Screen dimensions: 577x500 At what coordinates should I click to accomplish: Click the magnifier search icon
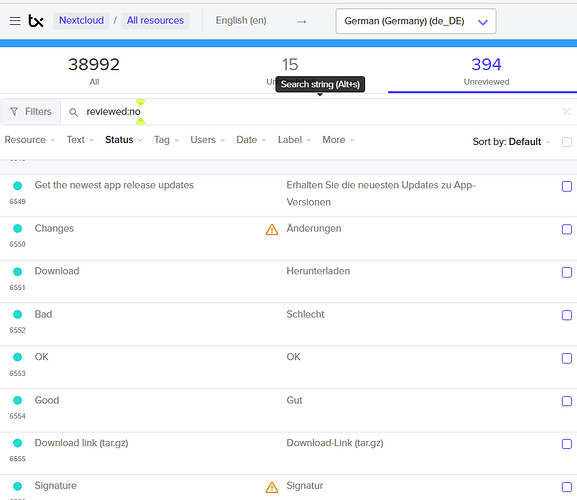[x=74, y=112]
